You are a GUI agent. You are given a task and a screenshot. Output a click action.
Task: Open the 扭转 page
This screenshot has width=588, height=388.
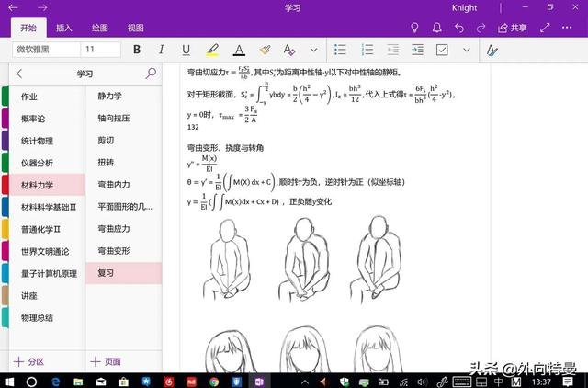coord(124,163)
